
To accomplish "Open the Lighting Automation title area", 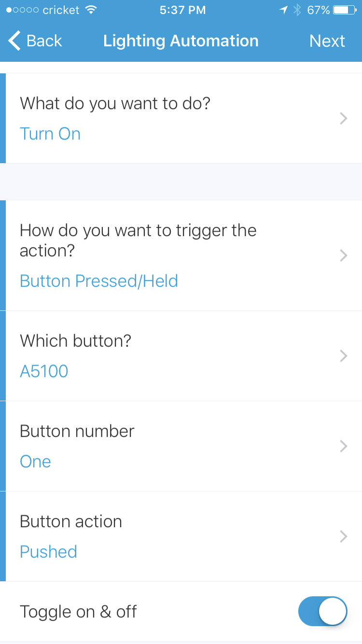I will pyautogui.click(x=181, y=41).
